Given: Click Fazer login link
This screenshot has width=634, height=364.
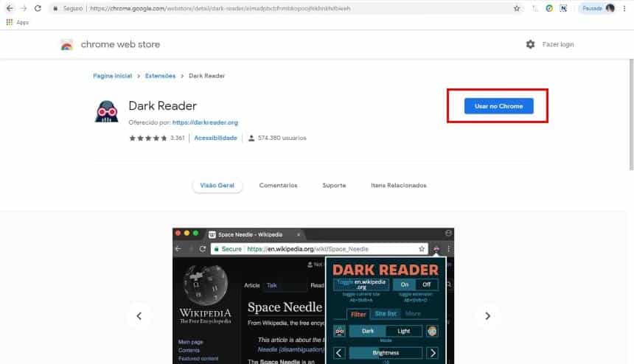Looking at the screenshot, I should [558, 44].
